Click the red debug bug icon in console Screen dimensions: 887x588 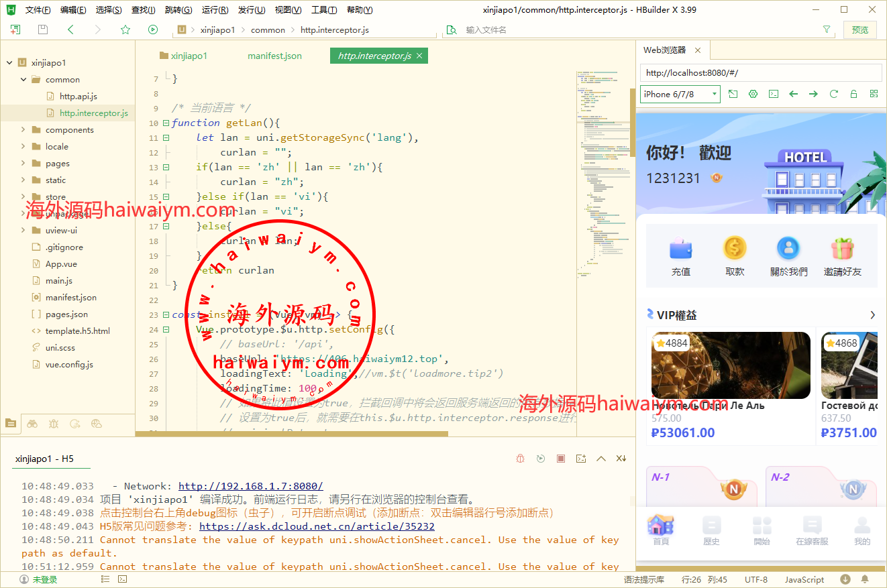520,459
